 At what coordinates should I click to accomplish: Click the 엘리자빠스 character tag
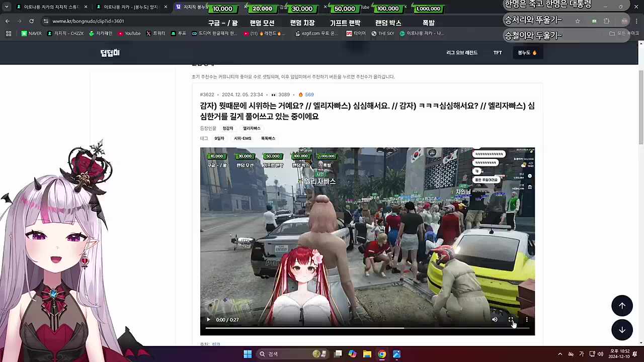252,129
